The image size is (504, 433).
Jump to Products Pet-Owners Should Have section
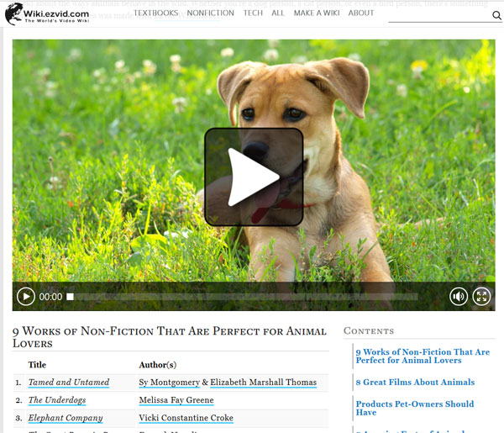[x=415, y=409]
